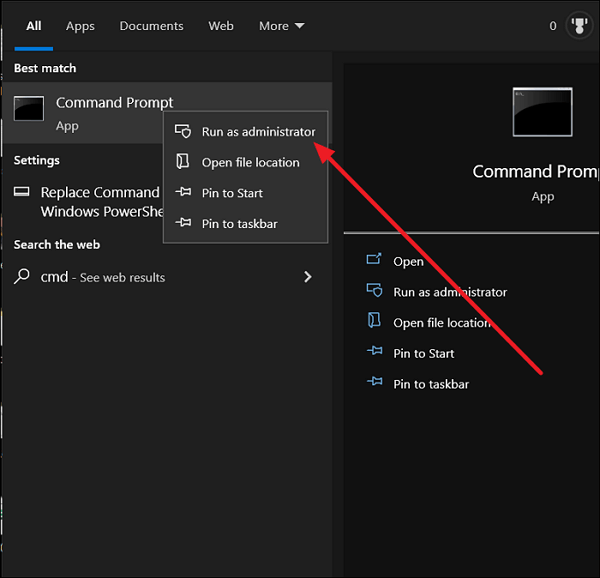Click the folder icon for Open file location in context menu
The image size is (600, 578).
(182, 162)
